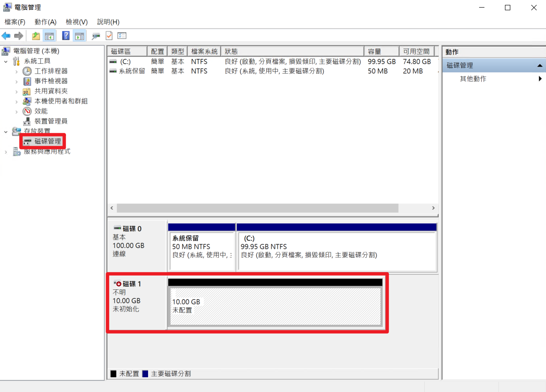This screenshot has width=546, height=392.
Task: Toggle Show/Hide Action Pane toolbar icon
Action: 79,36
